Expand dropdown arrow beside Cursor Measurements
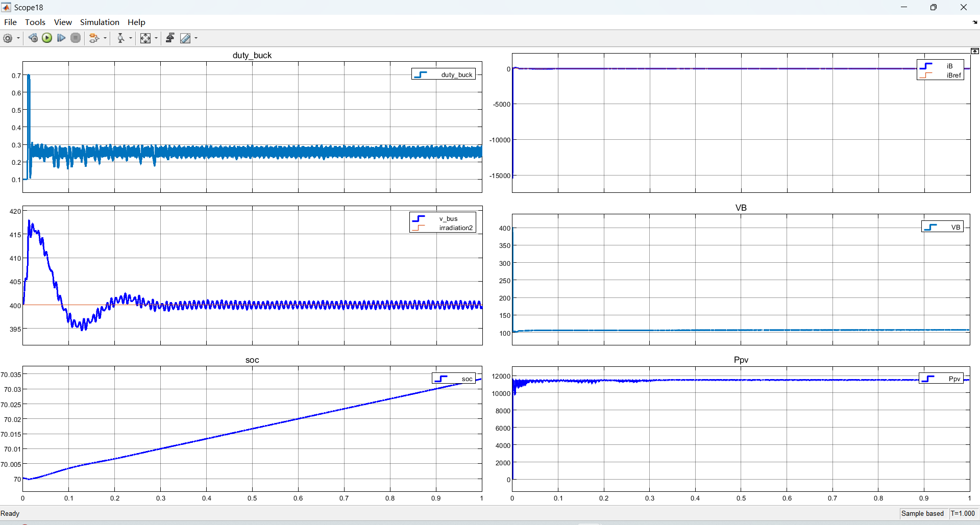 (x=196, y=38)
